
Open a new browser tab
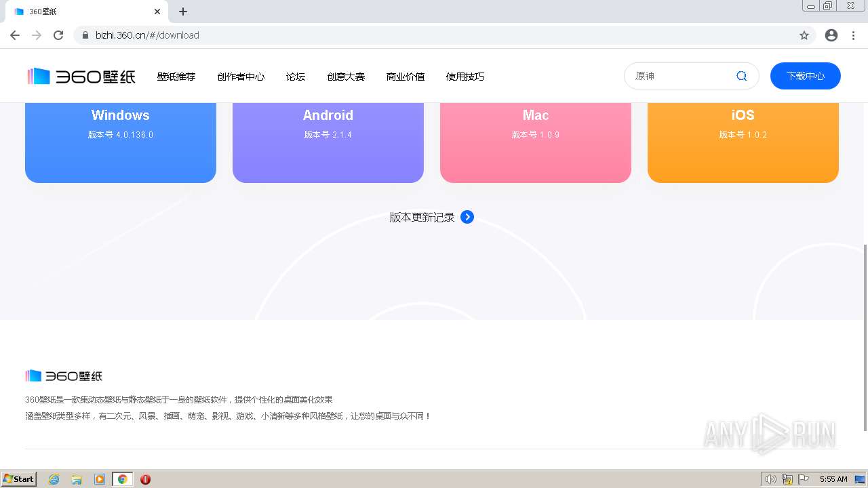click(x=183, y=12)
